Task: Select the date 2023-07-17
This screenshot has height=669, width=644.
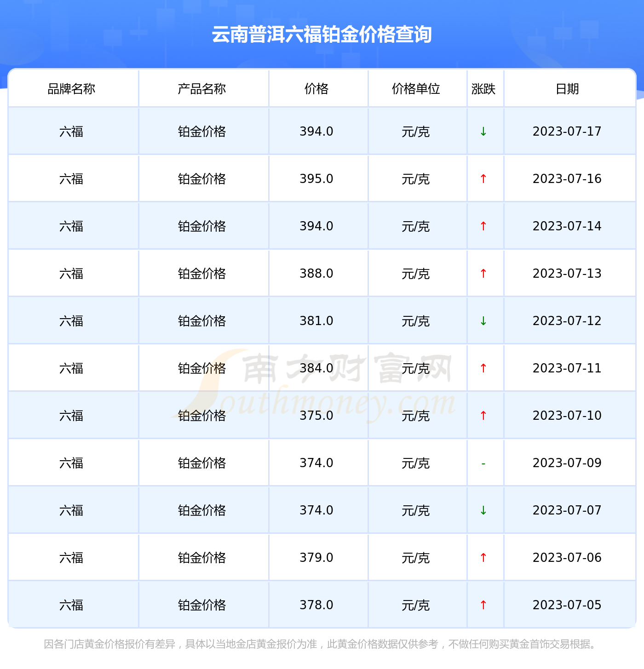Action: [567, 132]
